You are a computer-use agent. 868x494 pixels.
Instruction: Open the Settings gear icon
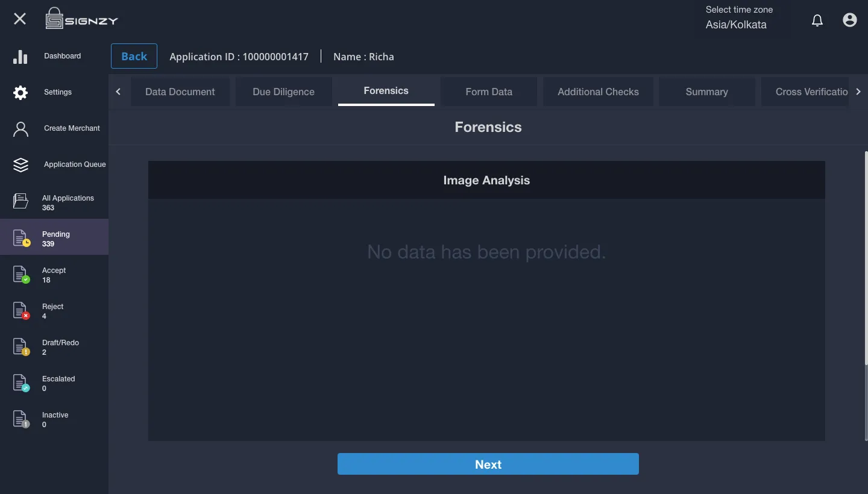click(x=20, y=93)
